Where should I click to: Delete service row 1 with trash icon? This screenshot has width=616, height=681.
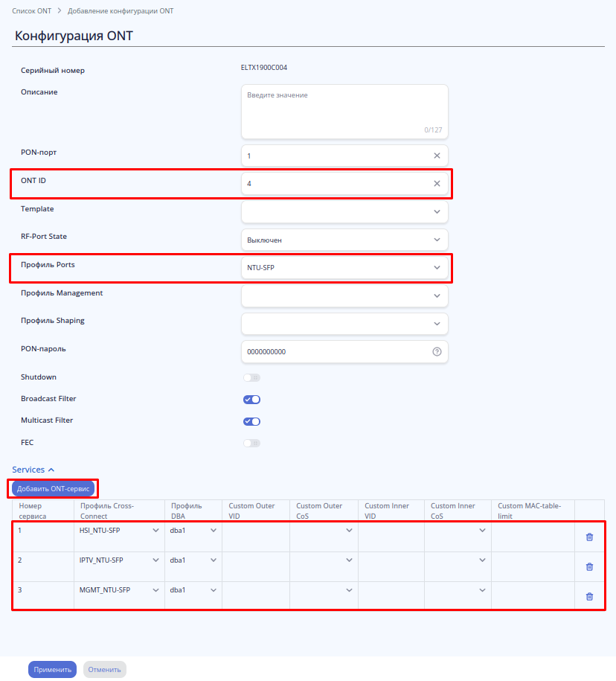589,537
